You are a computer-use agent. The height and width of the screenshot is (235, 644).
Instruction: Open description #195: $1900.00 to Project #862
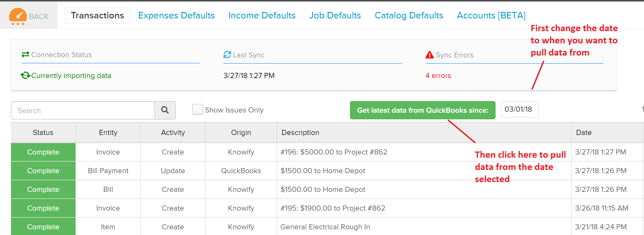pyautogui.click(x=333, y=208)
